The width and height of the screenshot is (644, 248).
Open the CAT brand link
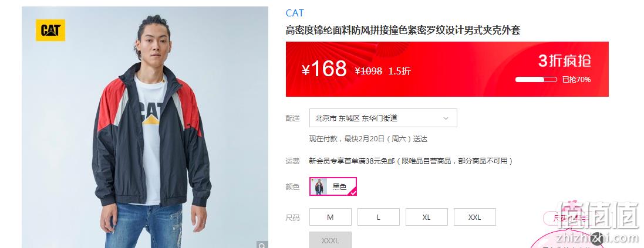pyautogui.click(x=295, y=13)
